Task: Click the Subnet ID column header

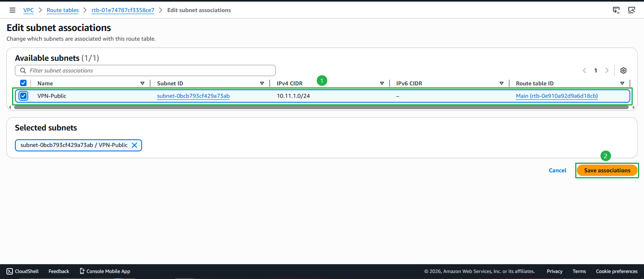Action: (x=170, y=83)
